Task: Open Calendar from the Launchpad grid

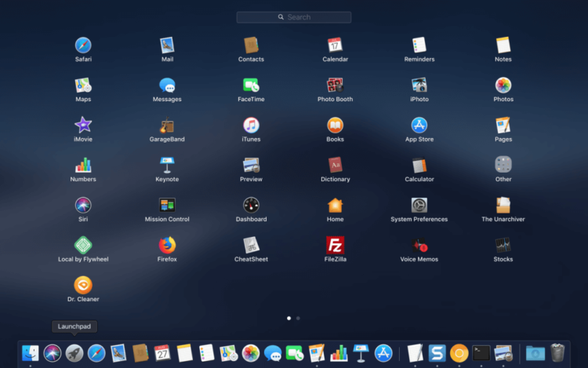Action: tap(335, 46)
